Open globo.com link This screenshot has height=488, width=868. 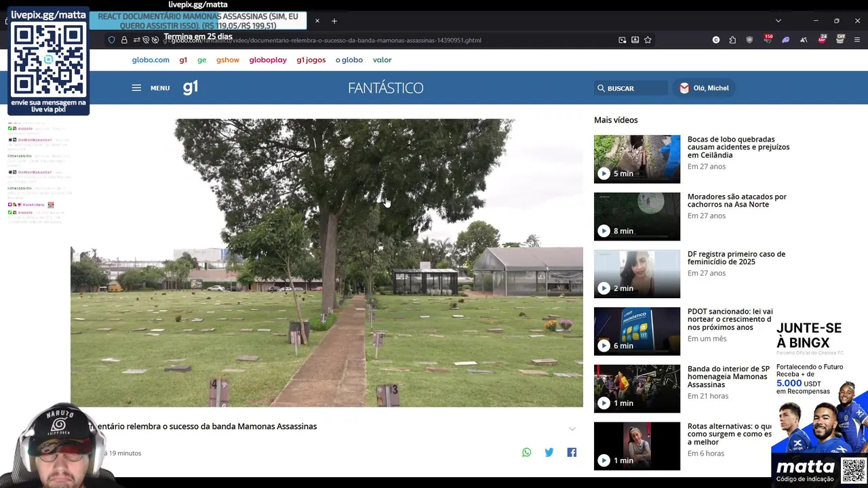coord(151,60)
